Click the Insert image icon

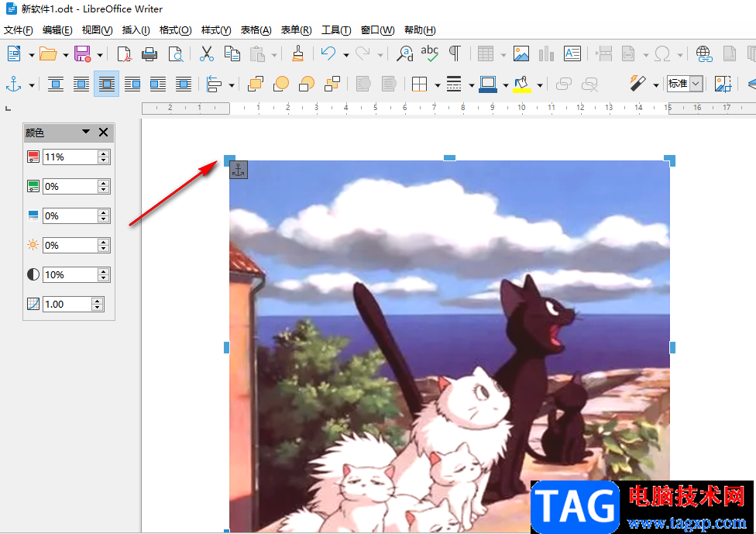coord(521,54)
